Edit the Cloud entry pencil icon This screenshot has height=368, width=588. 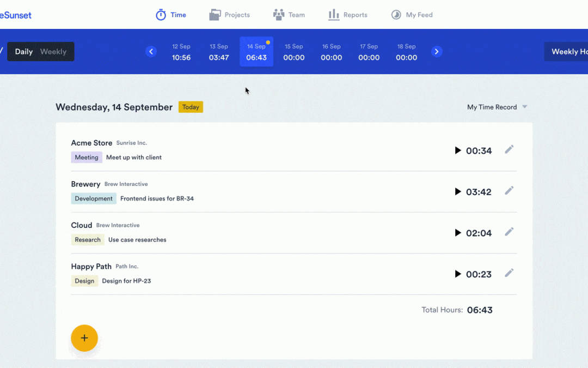(509, 231)
